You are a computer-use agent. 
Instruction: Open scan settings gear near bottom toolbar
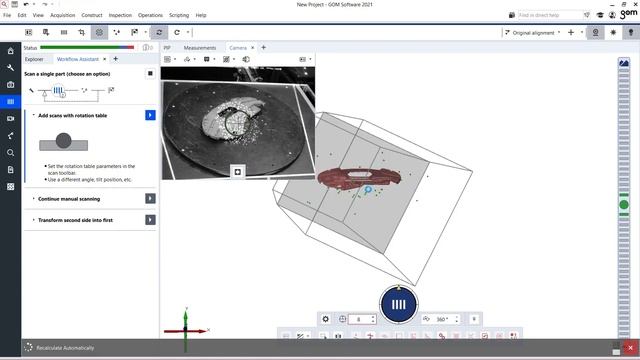coord(325,319)
